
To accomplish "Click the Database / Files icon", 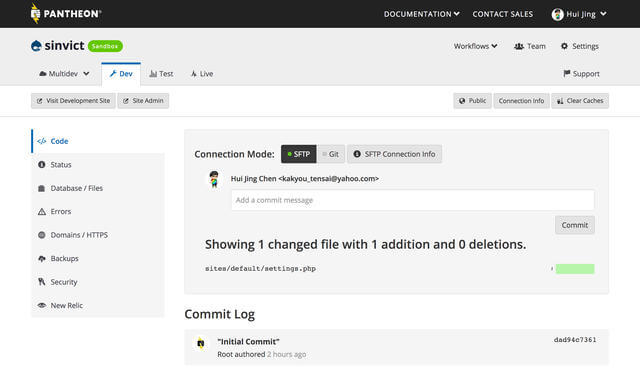I will tap(42, 188).
